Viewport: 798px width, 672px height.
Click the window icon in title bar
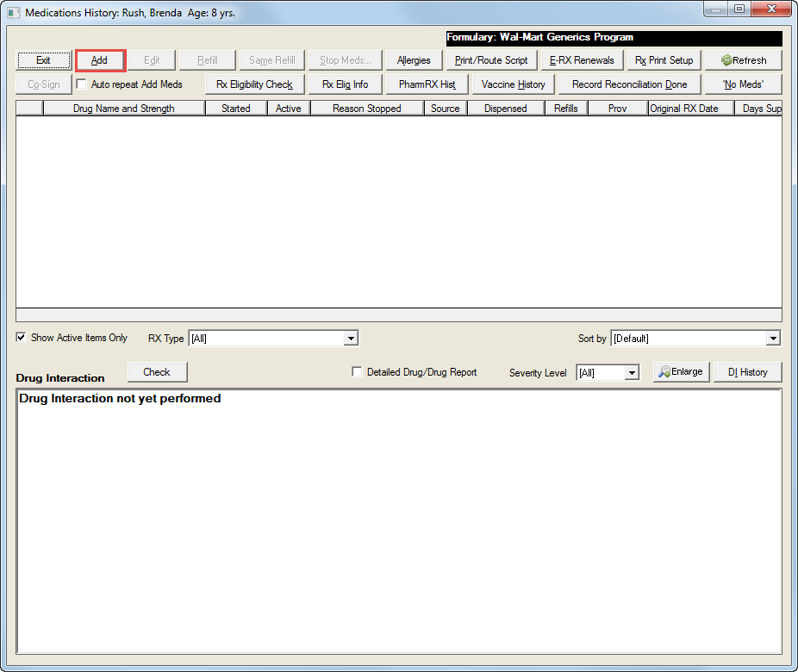13,13
